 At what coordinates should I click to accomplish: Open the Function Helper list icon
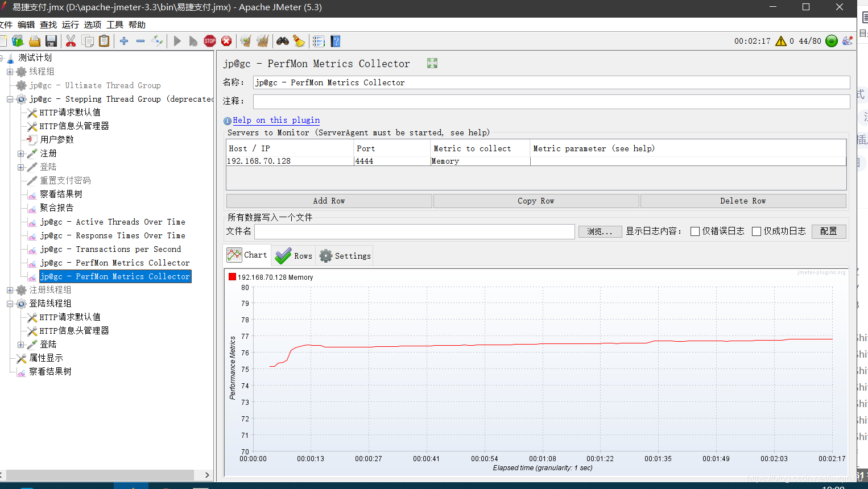(319, 41)
